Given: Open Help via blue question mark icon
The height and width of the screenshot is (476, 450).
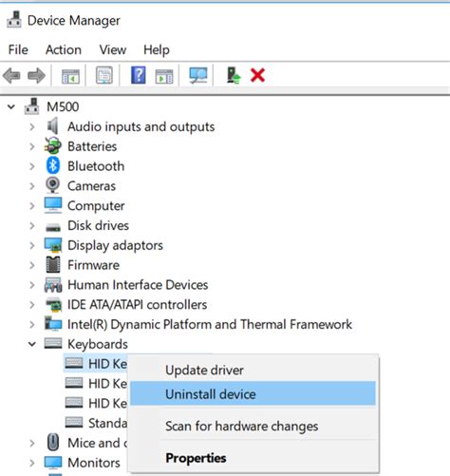Looking at the screenshot, I should coord(139,75).
